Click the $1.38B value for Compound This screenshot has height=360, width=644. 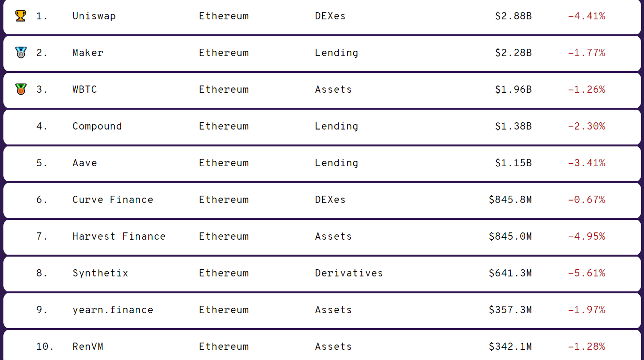click(x=513, y=126)
